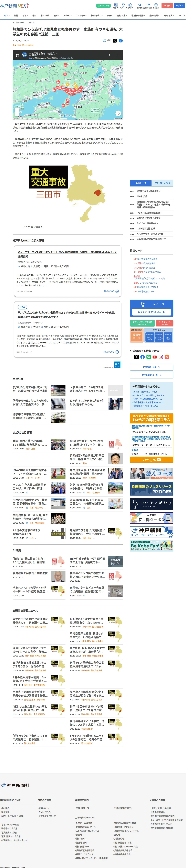This screenshot has width=186, height=868.
Task: Click the share icon on the embedded map
Action: (x=109, y=55)
